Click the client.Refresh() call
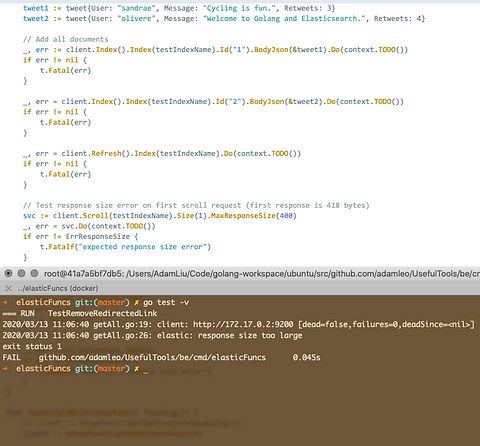Screen dimensions: 480x446 [x=95, y=154]
